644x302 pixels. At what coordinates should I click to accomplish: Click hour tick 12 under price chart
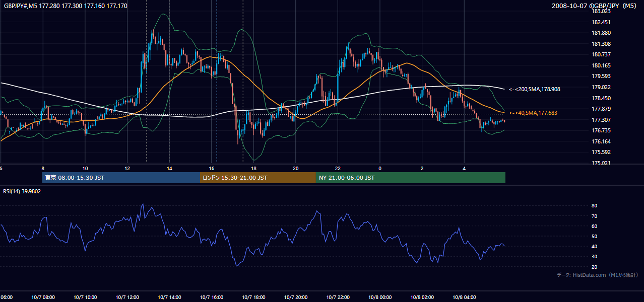127,168
